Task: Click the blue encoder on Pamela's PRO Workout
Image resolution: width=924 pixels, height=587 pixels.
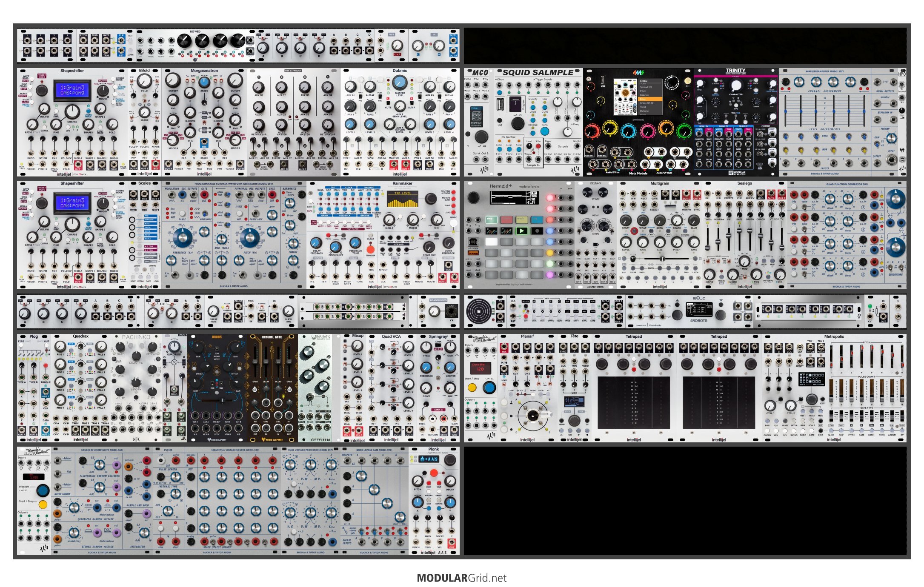Action: coord(489,388)
